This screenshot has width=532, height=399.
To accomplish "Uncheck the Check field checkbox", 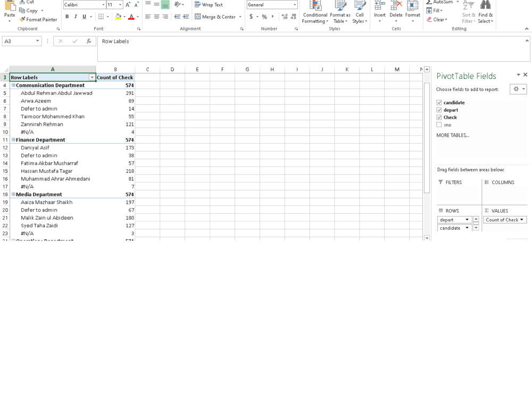I will 439,118.
